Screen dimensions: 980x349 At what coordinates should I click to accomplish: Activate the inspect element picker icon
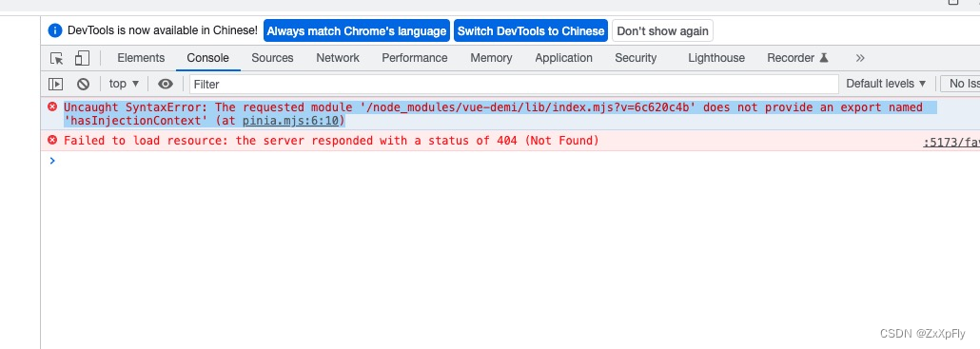(57, 58)
